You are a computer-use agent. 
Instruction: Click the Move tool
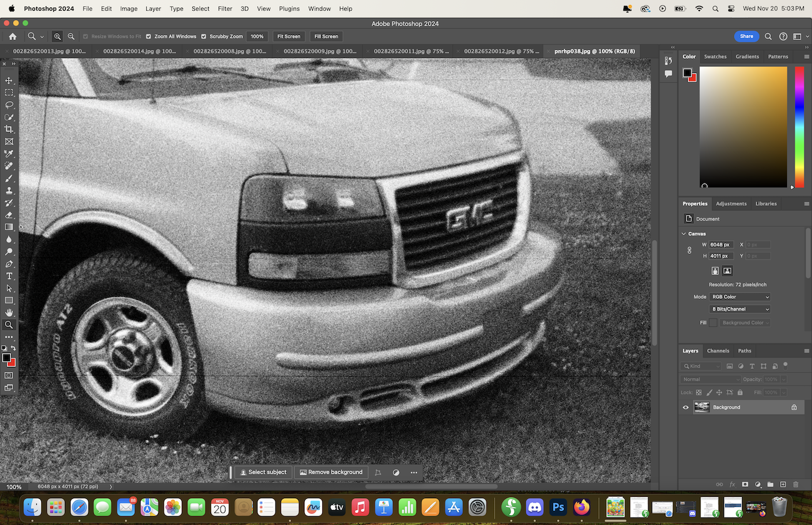[x=9, y=81]
